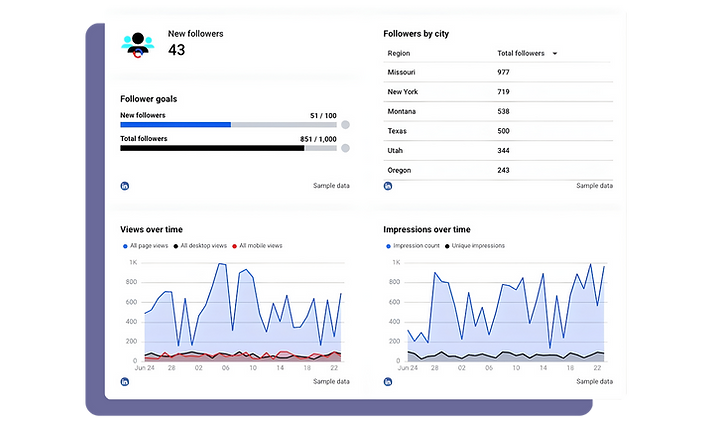Sort by Total followers dropdown arrow
Screen dimensions: 711x423
pos(555,53)
